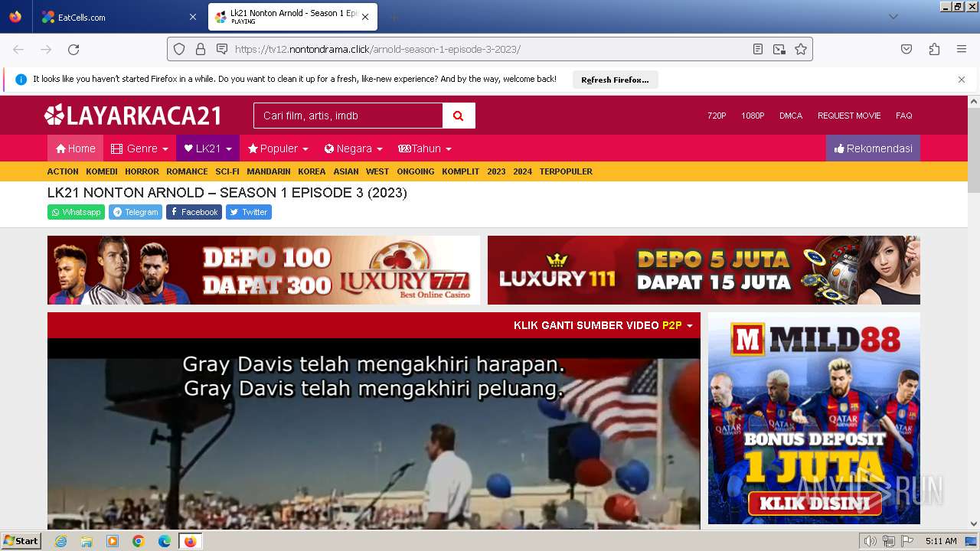Submit search with the magnifier icon
This screenshot has width=980, height=551.
pos(459,116)
